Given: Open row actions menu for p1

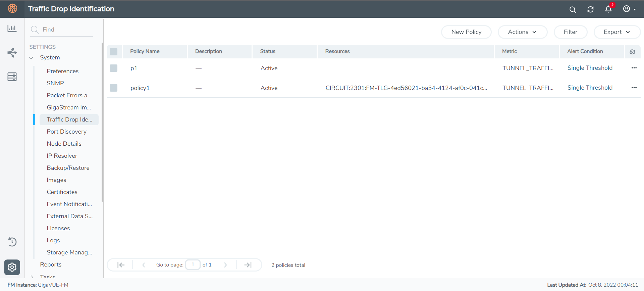Looking at the screenshot, I should click(634, 68).
